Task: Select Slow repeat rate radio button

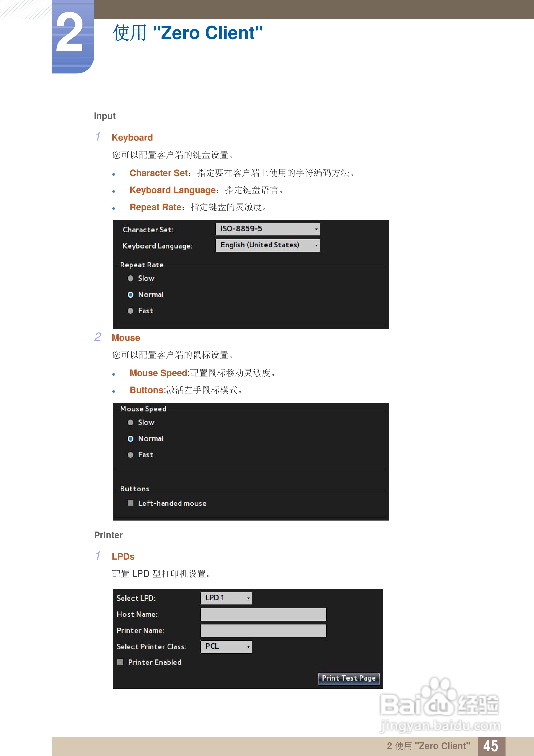Action: (131, 279)
